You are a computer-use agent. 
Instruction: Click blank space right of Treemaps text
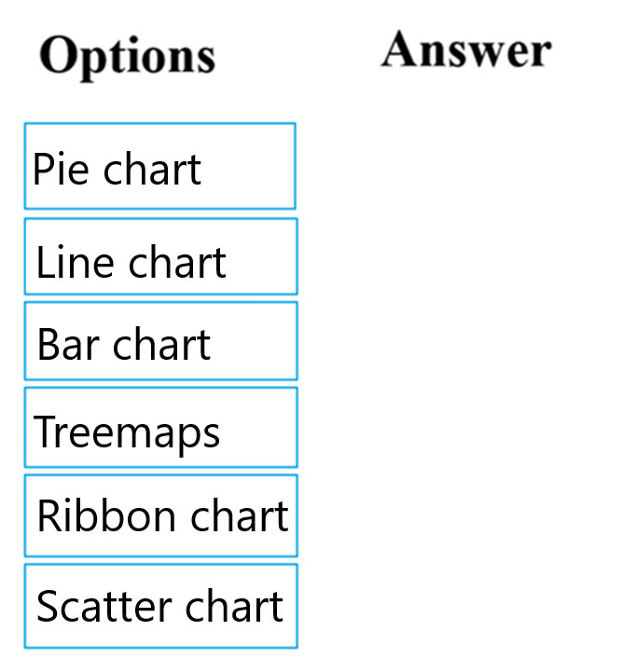pyautogui.click(x=259, y=429)
